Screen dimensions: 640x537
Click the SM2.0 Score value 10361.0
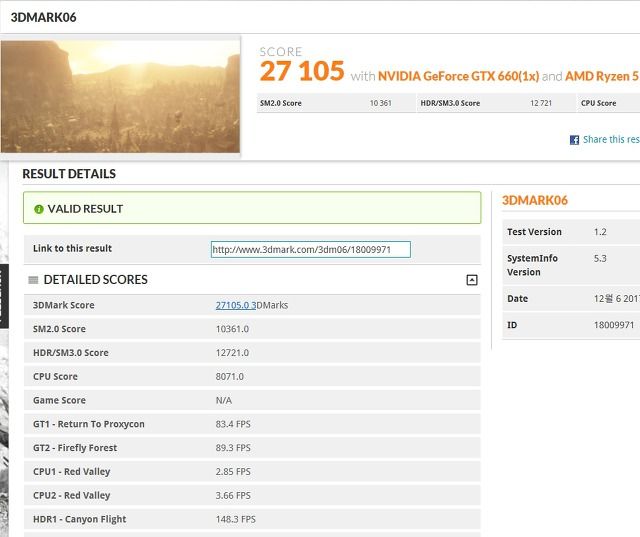232,329
